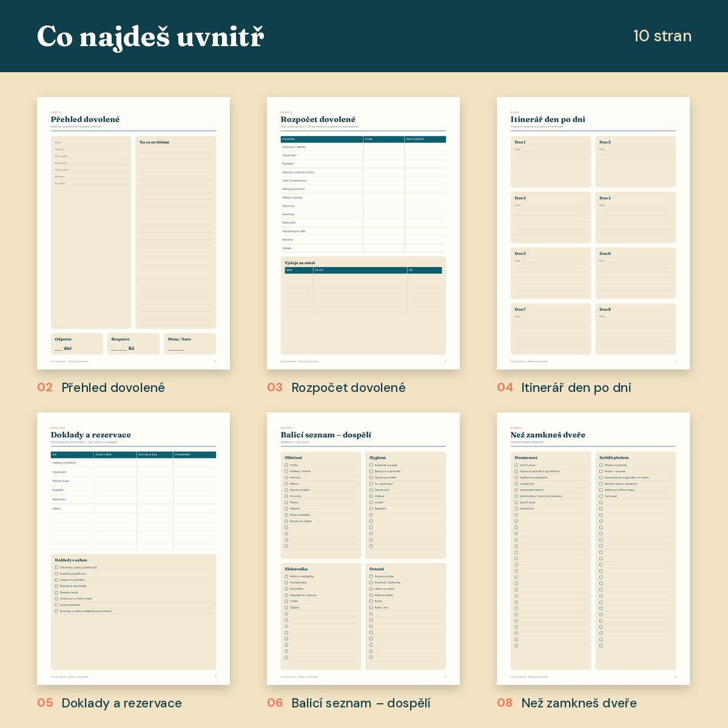Click the caption "08 Než zamkneš dveře"
Viewport: 728px width, 728px height.
pyautogui.click(x=567, y=703)
